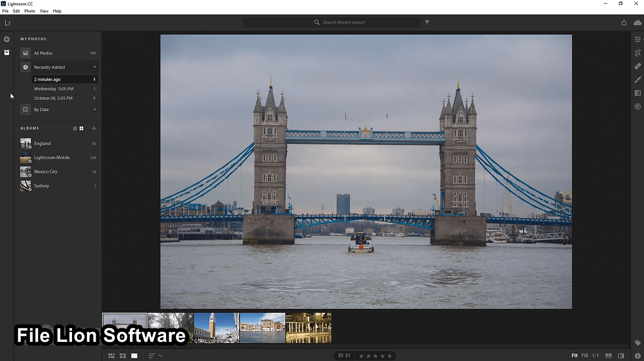This screenshot has height=361, width=644.
Task: Switch to Square Grid view
Action: point(123,355)
